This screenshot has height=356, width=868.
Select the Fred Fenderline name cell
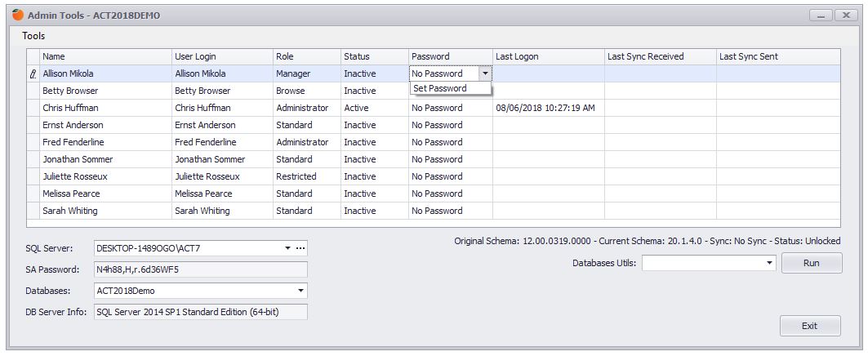point(105,142)
